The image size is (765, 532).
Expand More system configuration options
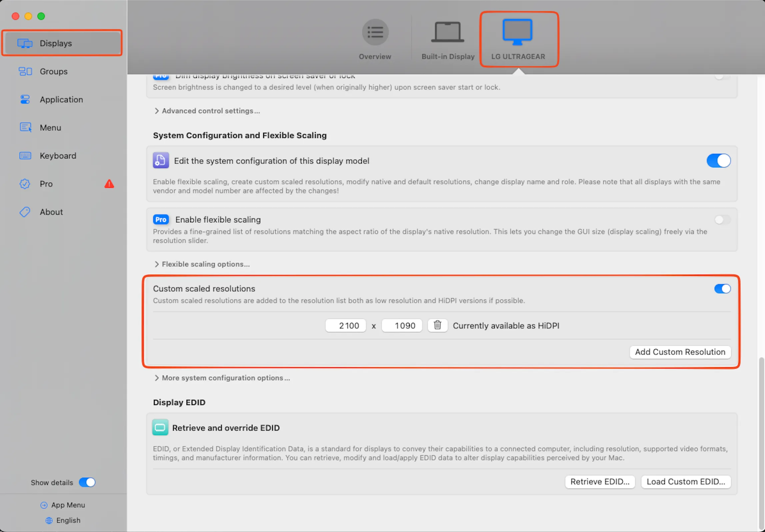point(222,378)
